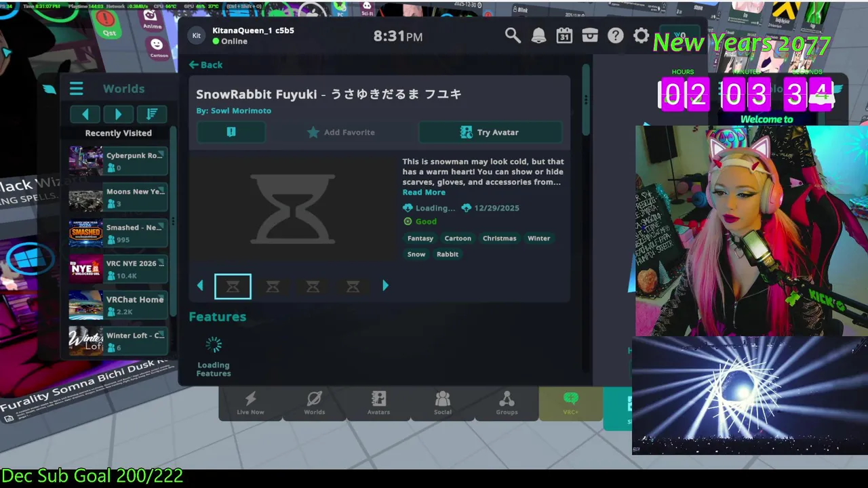Image resolution: width=868 pixels, height=488 pixels.
Task: Add this avatar to favorites
Action: (341, 132)
